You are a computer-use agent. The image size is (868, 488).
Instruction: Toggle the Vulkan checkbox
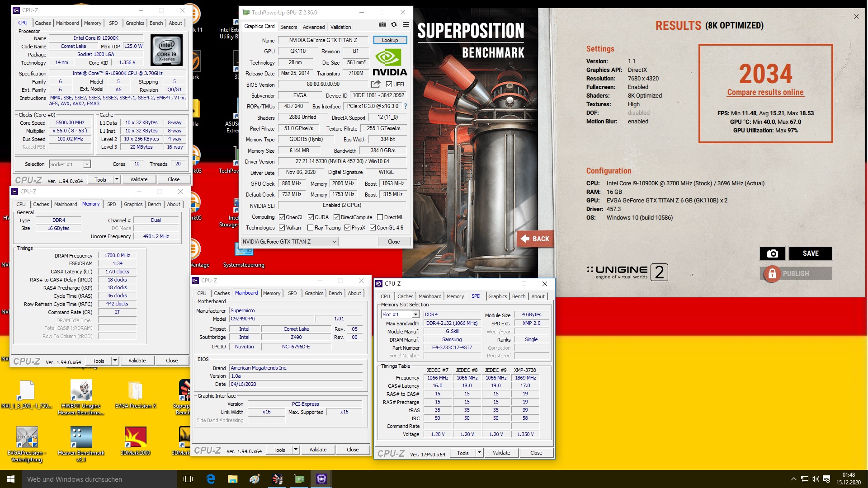[282, 228]
